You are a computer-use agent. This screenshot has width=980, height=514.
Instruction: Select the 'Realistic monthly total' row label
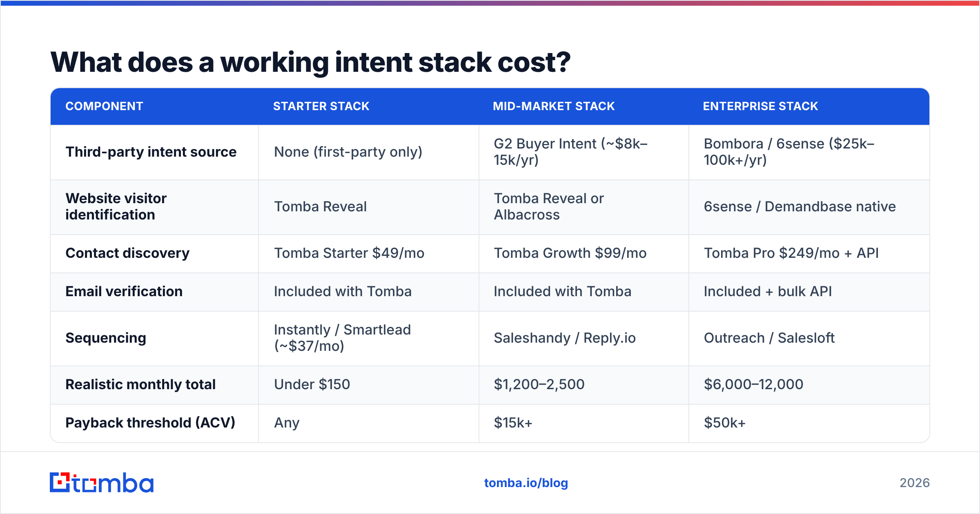[140, 384]
